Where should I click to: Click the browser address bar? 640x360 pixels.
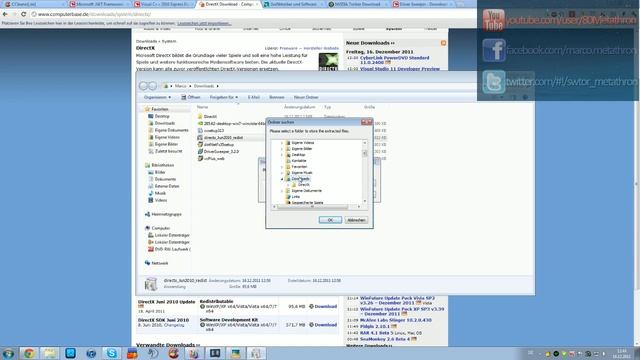click(253, 14)
